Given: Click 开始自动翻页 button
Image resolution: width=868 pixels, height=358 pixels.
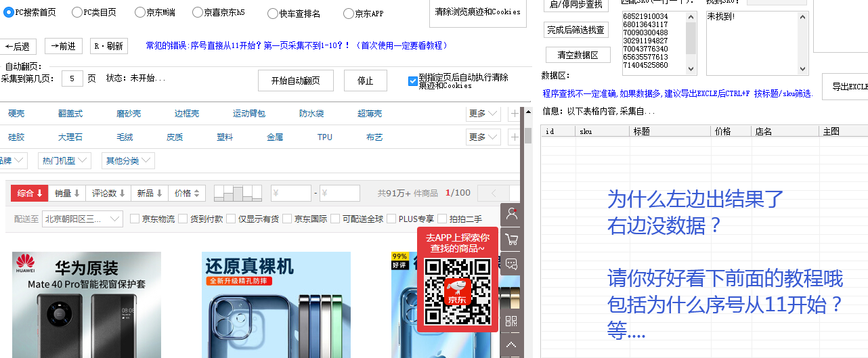Looking at the screenshot, I should [295, 81].
